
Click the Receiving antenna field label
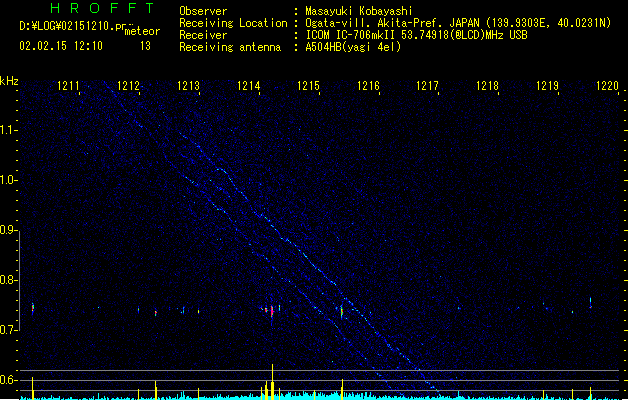(230, 47)
